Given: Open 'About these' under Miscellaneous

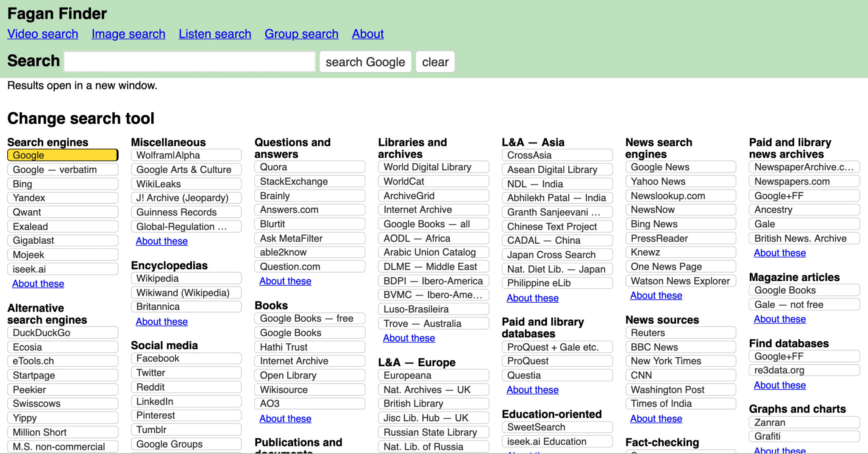Looking at the screenshot, I should [x=162, y=241].
